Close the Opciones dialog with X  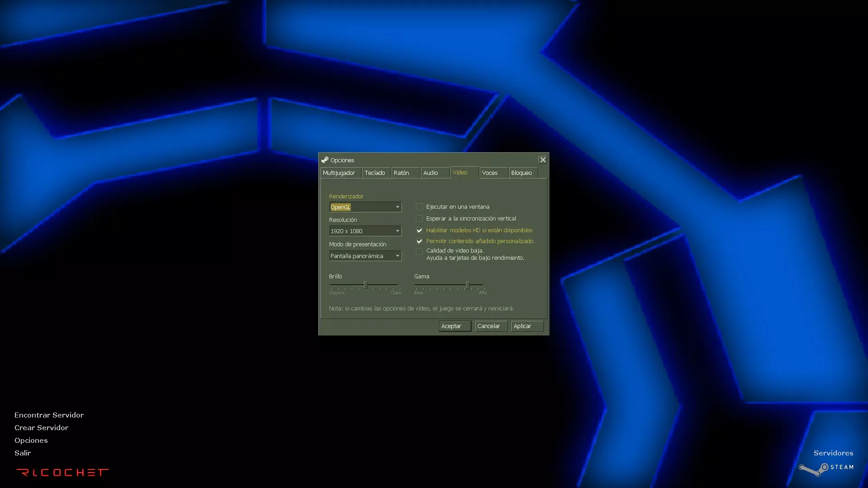[542, 160]
